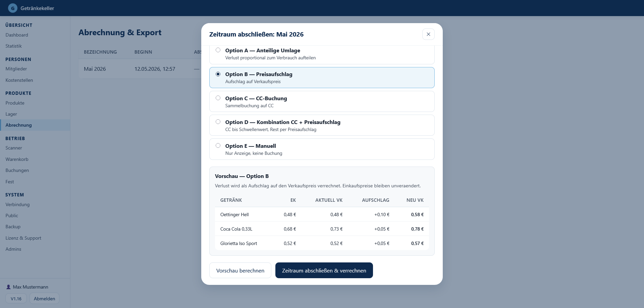The height and width of the screenshot is (308, 644).
Task: Select Option E Manuell radio button
Action: point(218,146)
